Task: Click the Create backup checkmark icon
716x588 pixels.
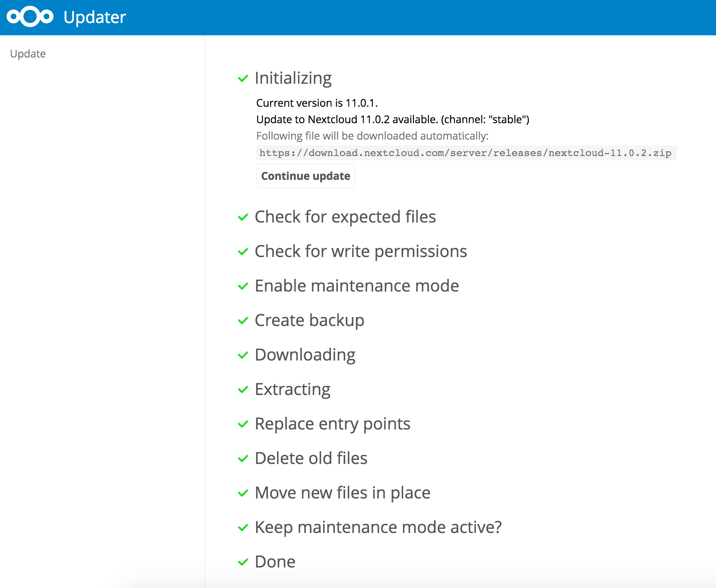Action: pos(243,320)
